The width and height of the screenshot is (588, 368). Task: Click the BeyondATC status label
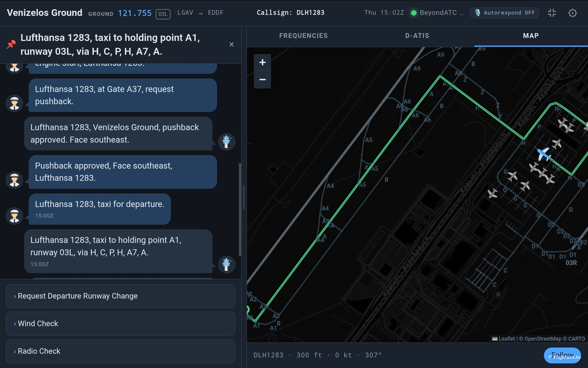(x=441, y=13)
